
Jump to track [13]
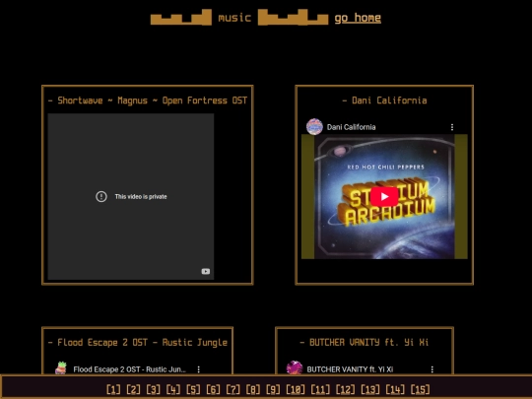point(370,389)
